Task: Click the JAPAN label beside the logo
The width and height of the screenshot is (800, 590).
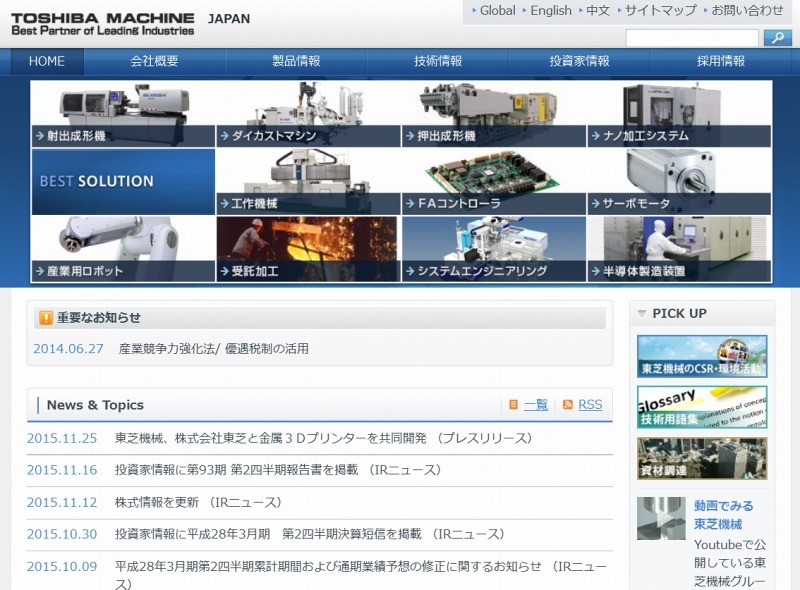Action: coord(229,19)
